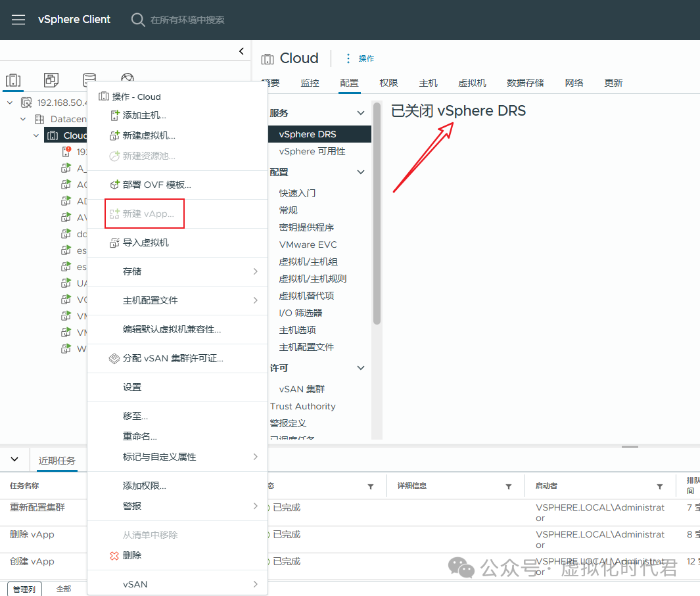Click the search magnifier icon
The height and width of the screenshot is (596, 700).
137,20
